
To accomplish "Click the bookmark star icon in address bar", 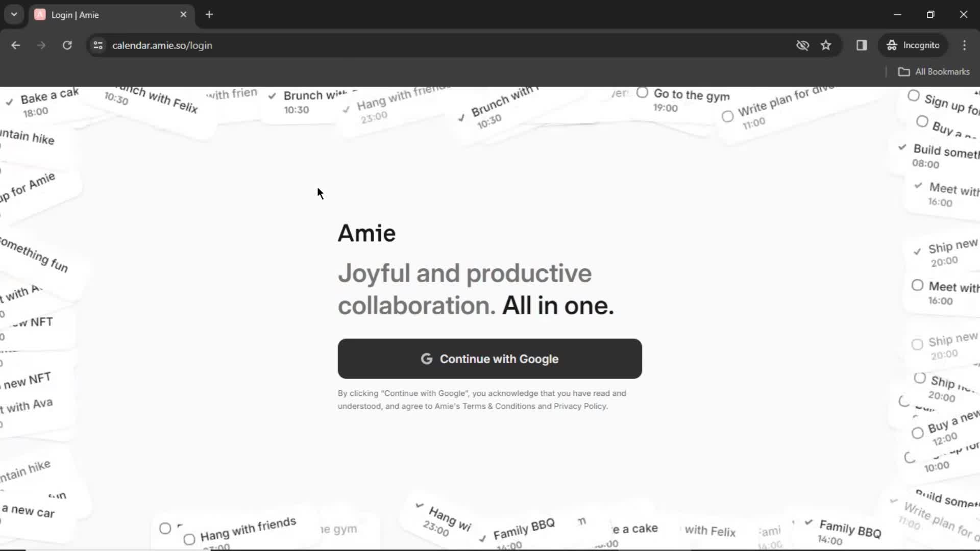I will (825, 45).
